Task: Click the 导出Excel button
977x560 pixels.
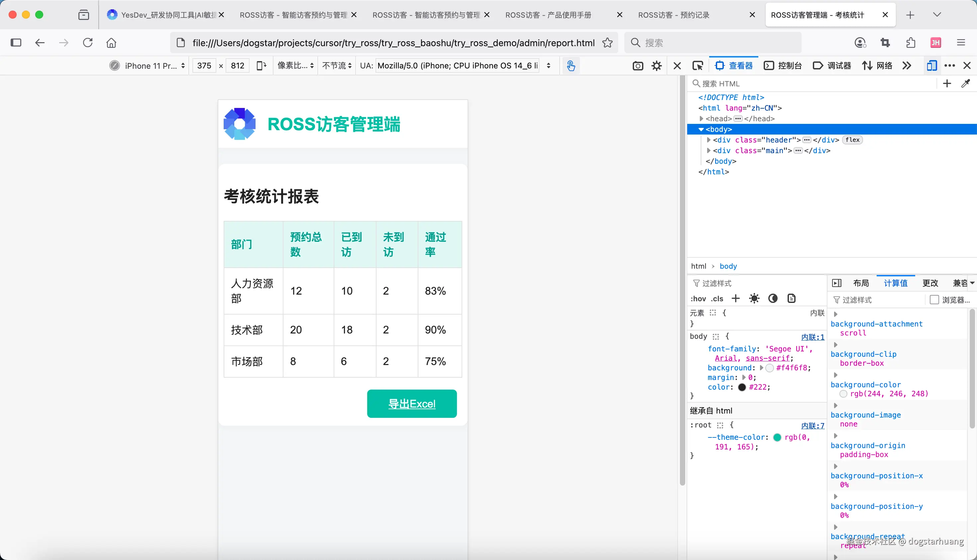Action: coord(412,404)
